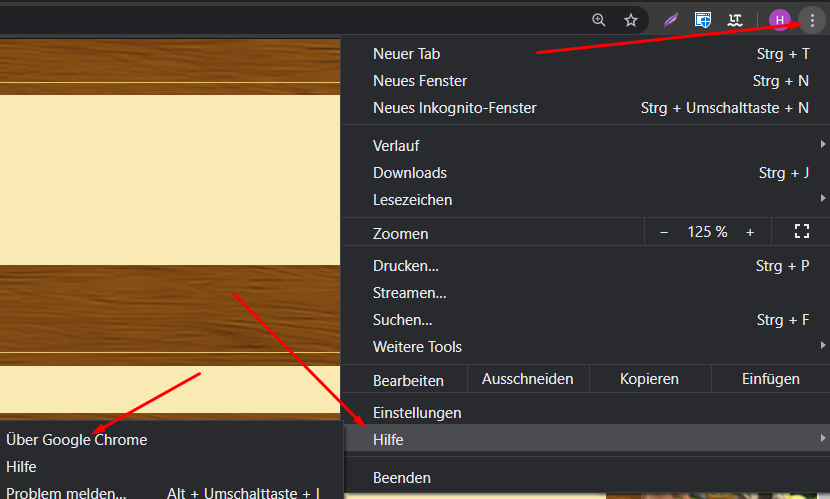Bookmark this page with the star icon
Viewport: 830px width, 499px height.
click(x=631, y=19)
